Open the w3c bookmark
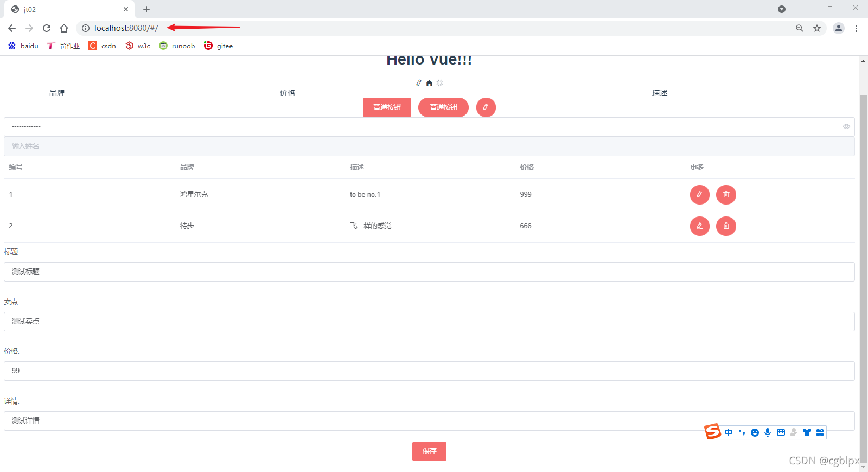Screen dimensions: 868x472 pyautogui.click(x=138, y=46)
